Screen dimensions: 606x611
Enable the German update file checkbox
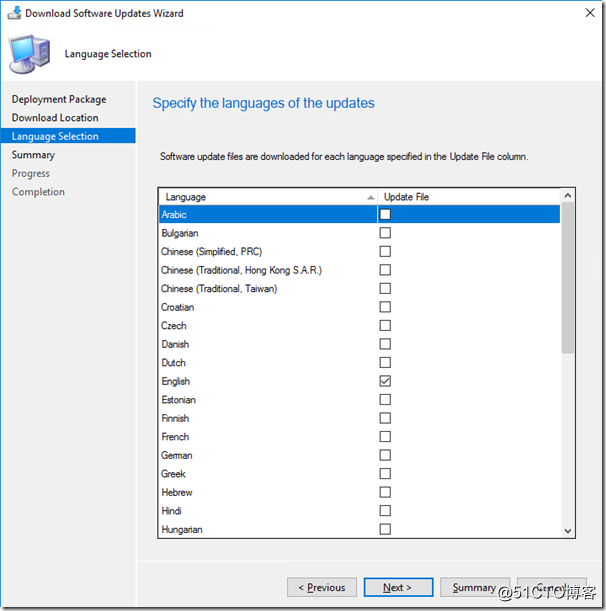pyautogui.click(x=385, y=455)
